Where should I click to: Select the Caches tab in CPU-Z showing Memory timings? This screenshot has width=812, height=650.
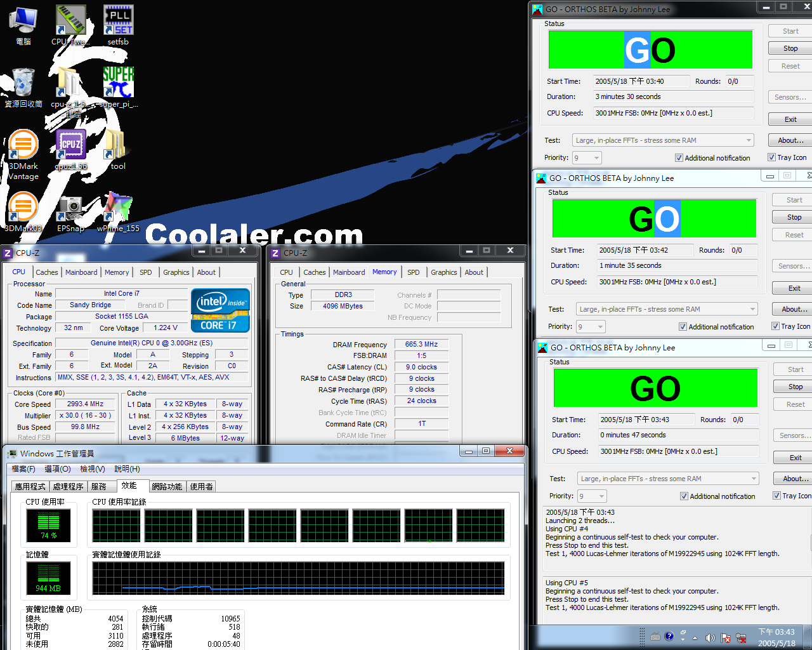(x=315, y=272)
